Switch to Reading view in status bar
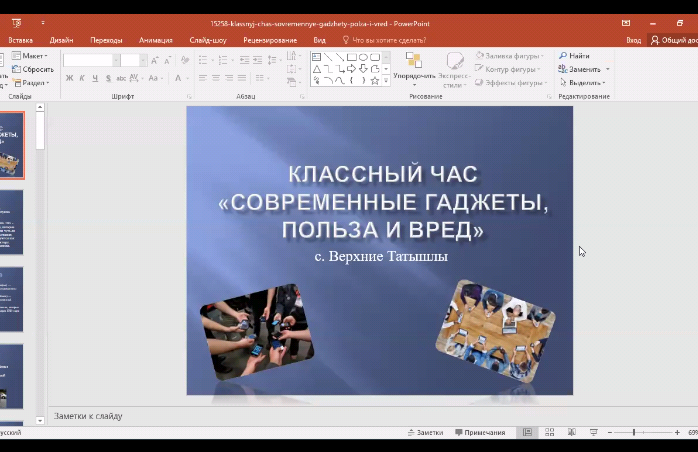Viewport: 698px width, 452px height. coord(571,432)
